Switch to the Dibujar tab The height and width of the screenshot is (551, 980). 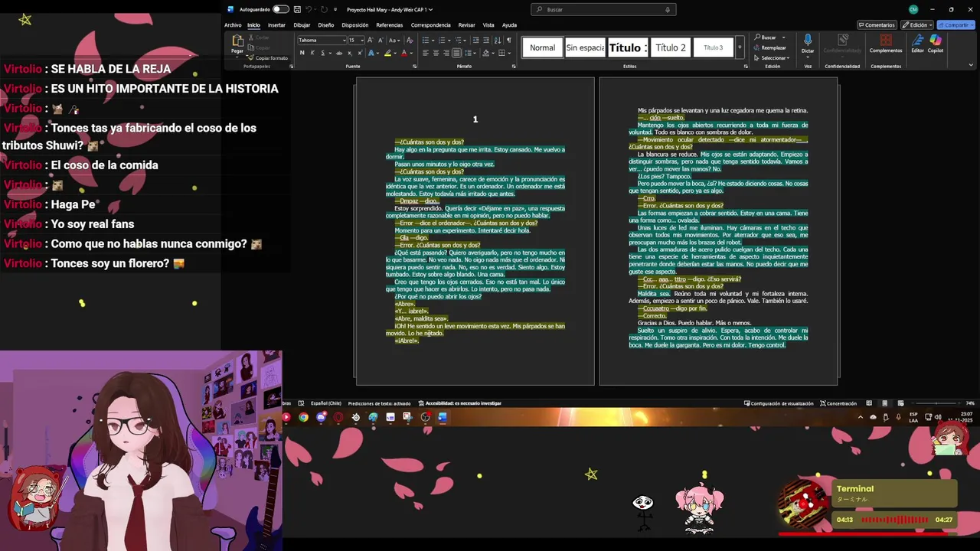coord(302,24)
